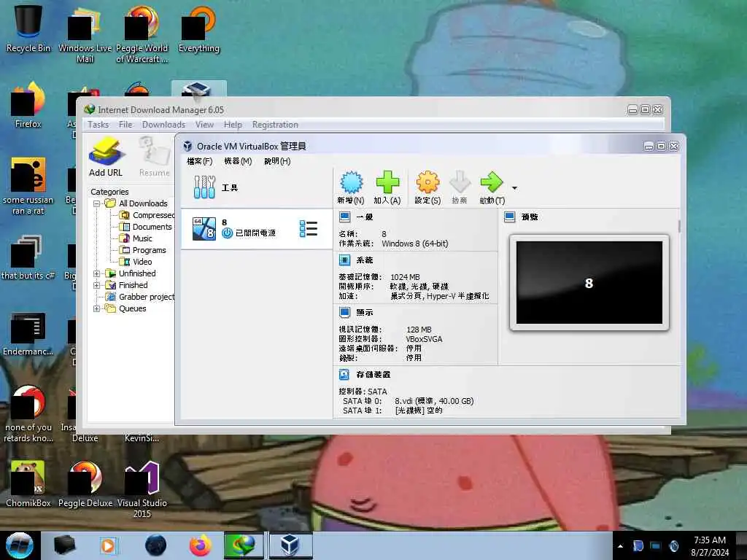Open the Downloads menu in Internet Download Manager

pyautogui.click(x=163, y=124)
